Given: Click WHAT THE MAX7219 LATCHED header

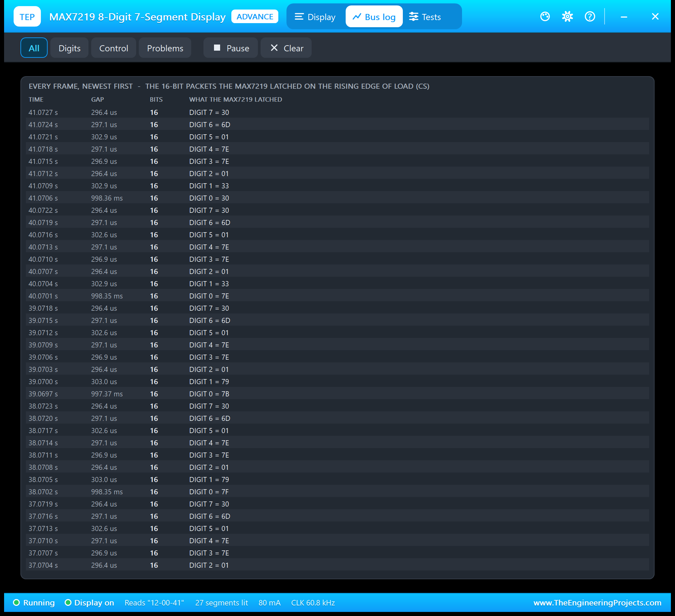Looking at the screenshot, I should [235, 99].
